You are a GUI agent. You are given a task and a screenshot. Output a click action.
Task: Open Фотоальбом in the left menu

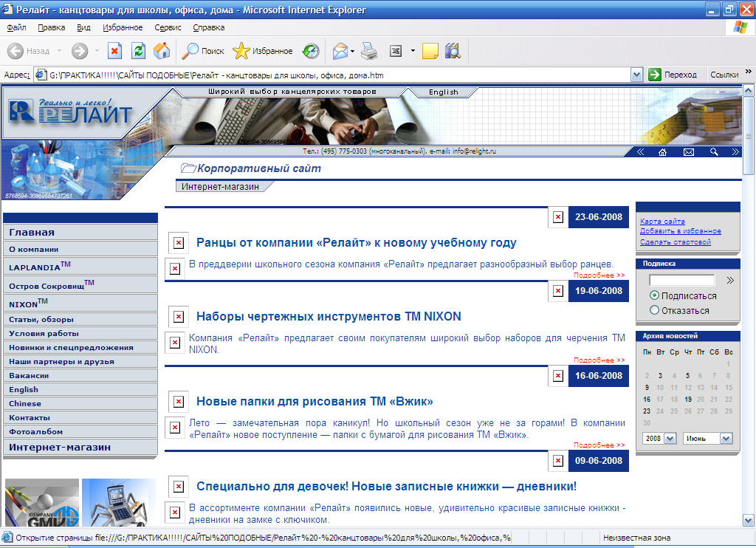point(80,431)
